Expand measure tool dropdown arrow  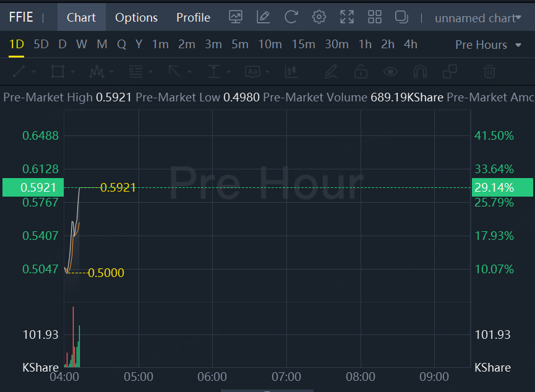click(229, 72)
